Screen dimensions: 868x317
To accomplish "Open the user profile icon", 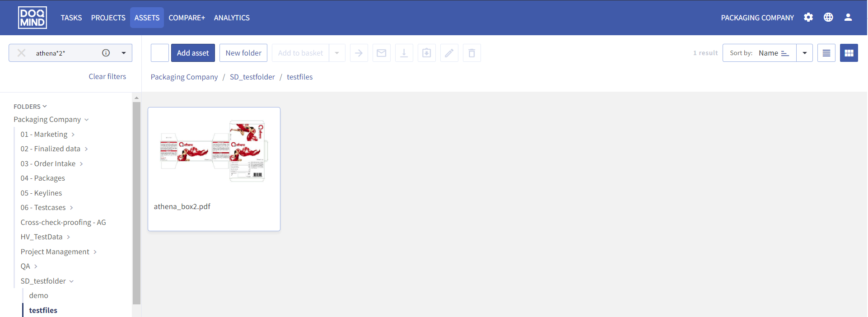I will pos(848,17).
